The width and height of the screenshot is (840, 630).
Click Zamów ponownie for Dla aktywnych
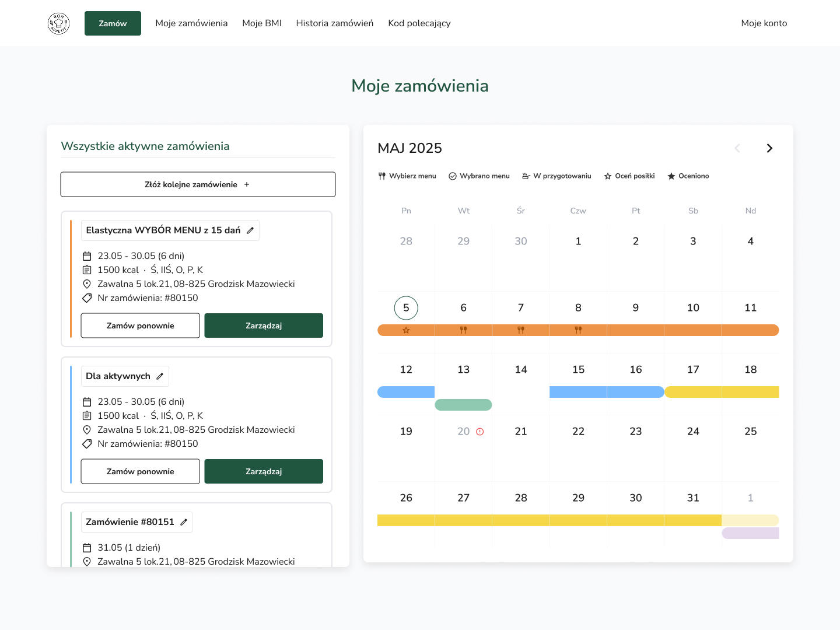coord(140,471)
